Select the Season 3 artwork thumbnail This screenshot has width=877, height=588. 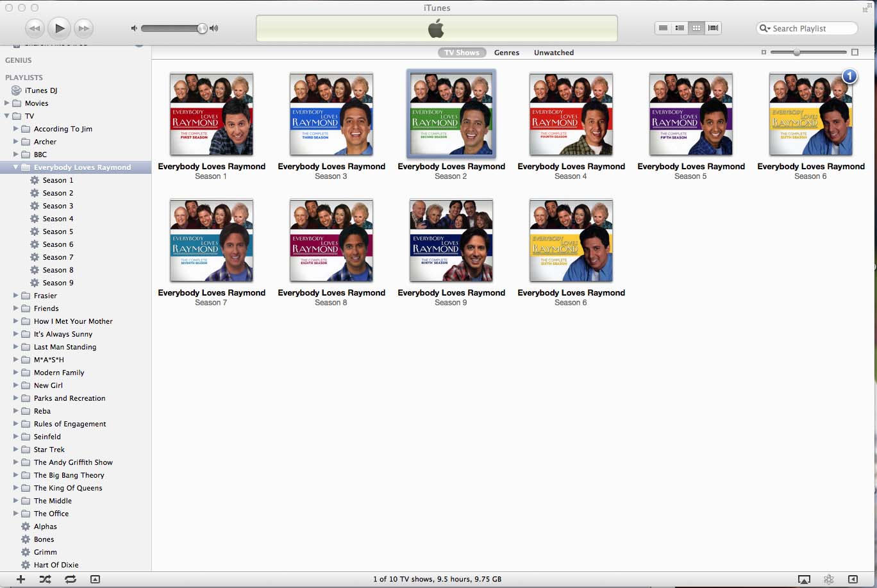click(x=331, y=113)
